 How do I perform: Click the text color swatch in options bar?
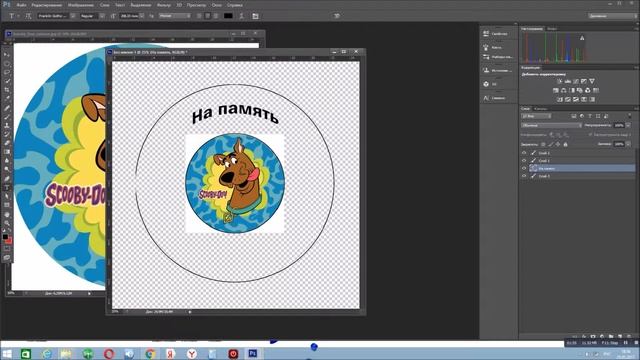click(x=228, y=16)
